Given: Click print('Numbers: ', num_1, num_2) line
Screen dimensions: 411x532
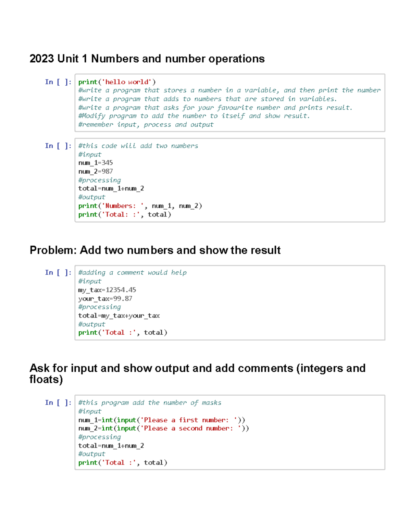Looking at the screenshot, I should coord(140,206).
